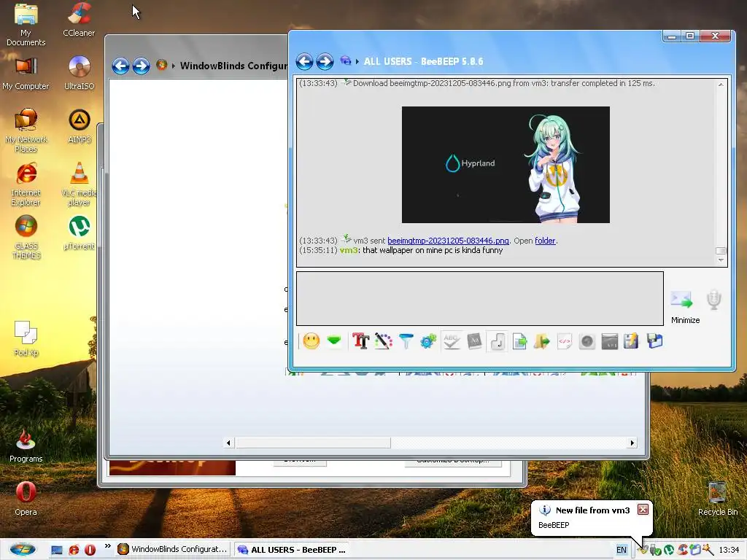Select UltraISO desktop icon
This screenshot has height=560, width=747.
[x=79, y=74]
